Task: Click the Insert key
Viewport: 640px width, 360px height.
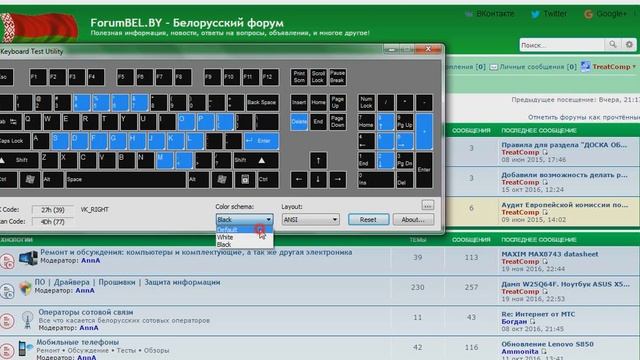Action: point(299,103)
